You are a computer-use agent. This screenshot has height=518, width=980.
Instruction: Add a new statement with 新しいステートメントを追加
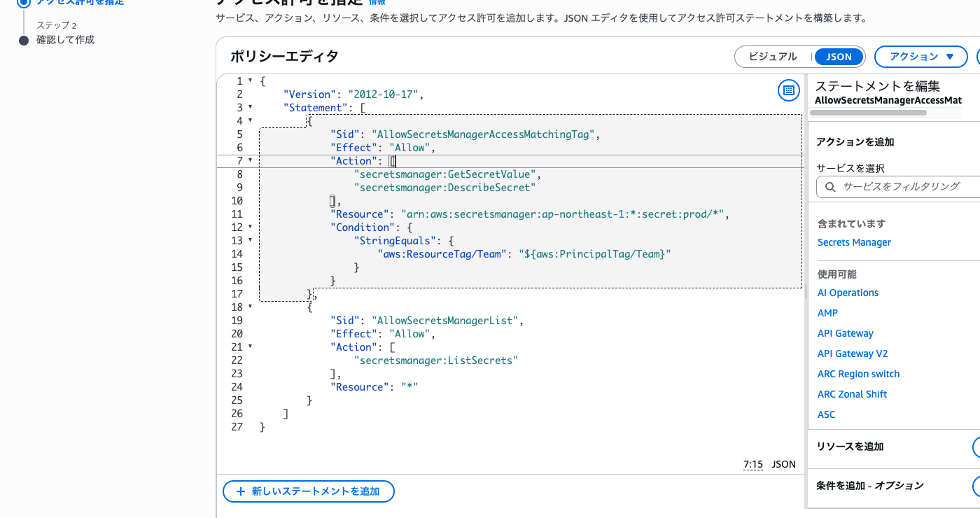[309, 491]
